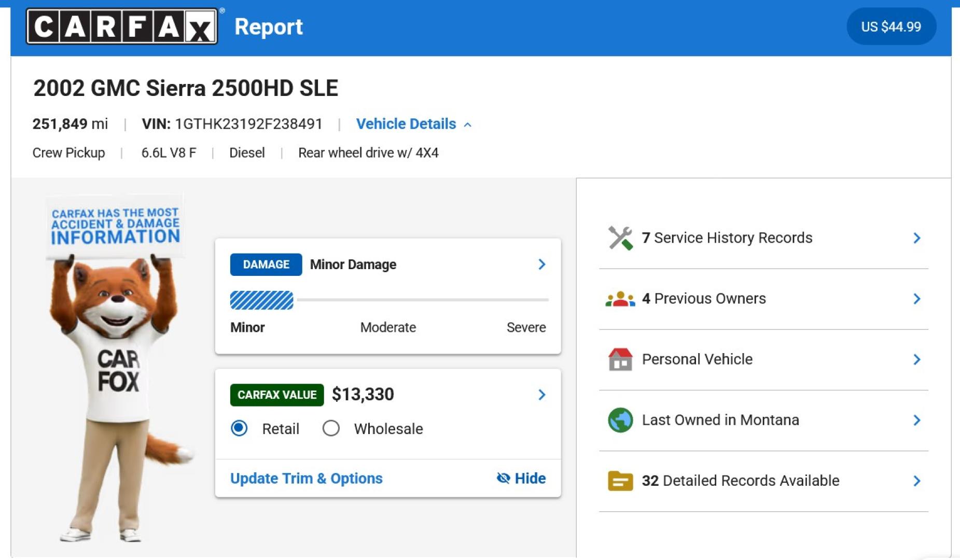Click the US $44.99 price button
The width and height of the screenshot is (960, 560).
pos(891,26)
